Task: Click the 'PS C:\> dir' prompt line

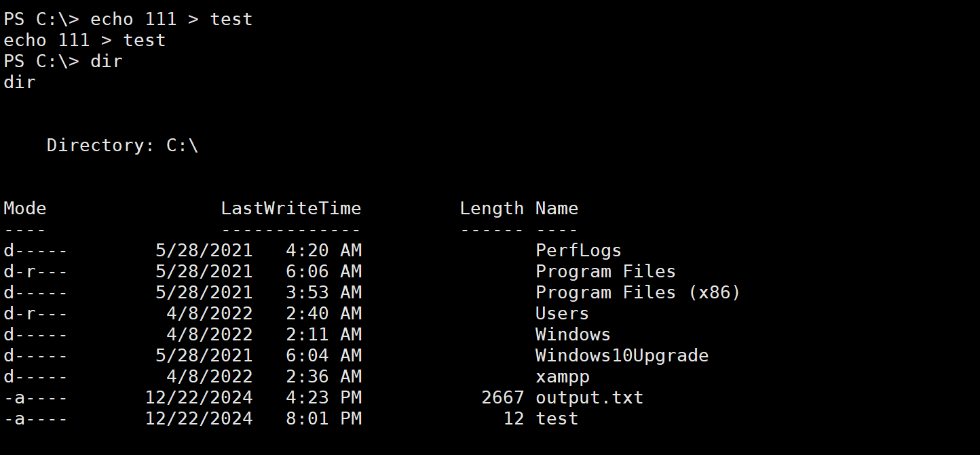Action: pyautogui.click(x=63, y=61)
